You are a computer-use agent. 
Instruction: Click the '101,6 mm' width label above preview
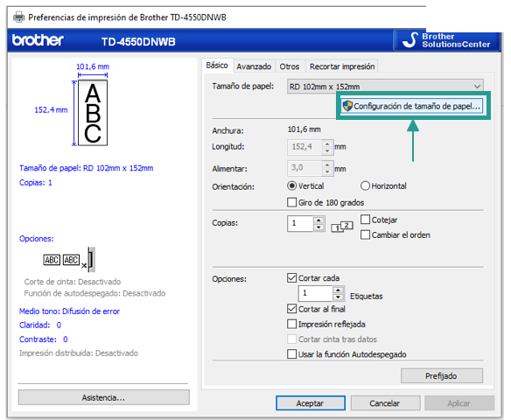[93, 66]
